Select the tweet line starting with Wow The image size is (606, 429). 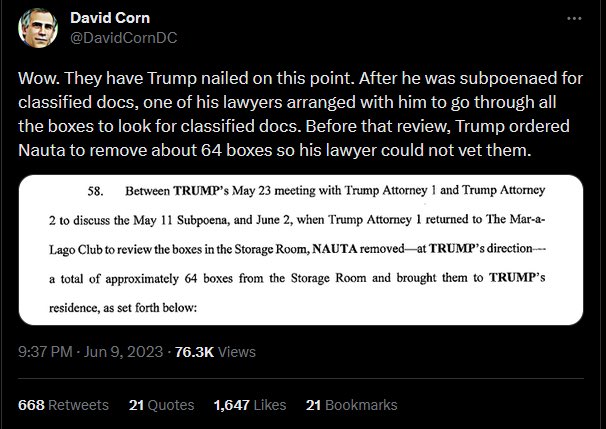coord(300,78)
